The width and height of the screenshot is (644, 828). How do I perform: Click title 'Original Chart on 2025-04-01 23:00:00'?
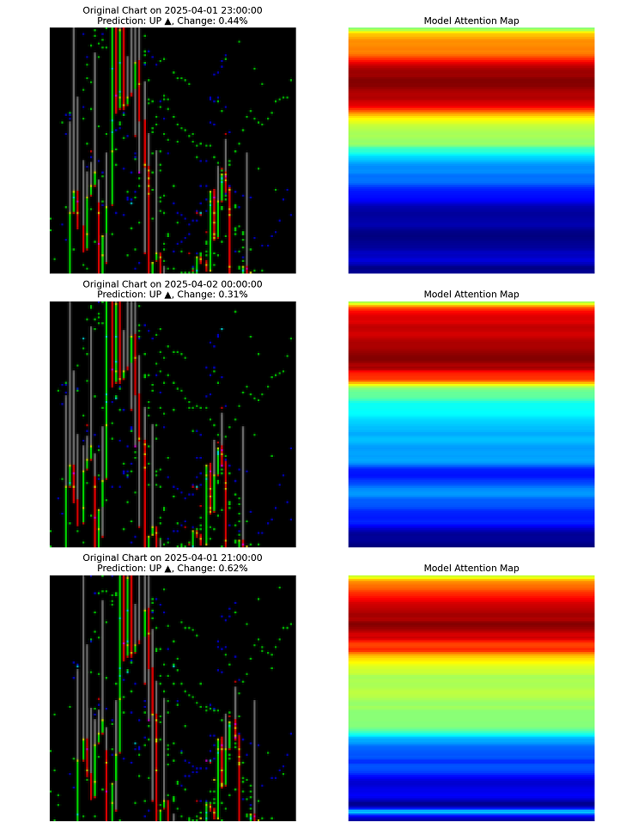pyautogui.click(x=173, y=10)
